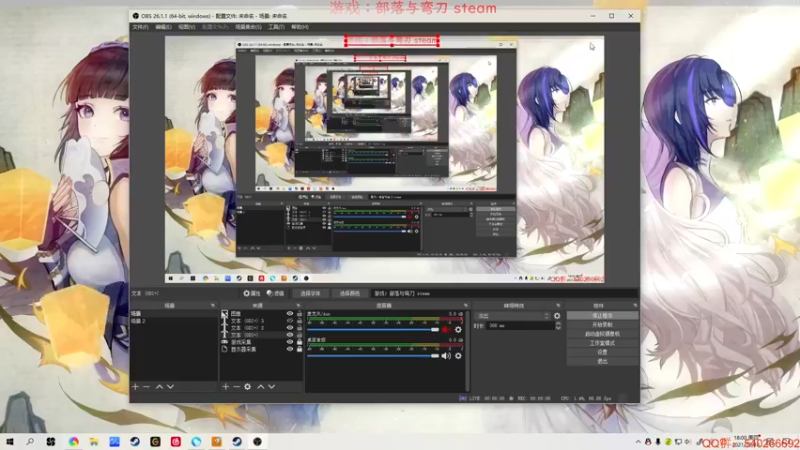Open the 麦克风/Aux audio settings gear
Viewport: 800px width, 450px height.
click(x=458, y=330)
